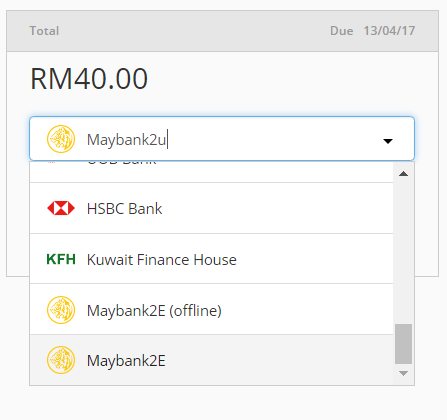The image size is (447, 420).
Task: Click the HSBC red hexagon logo
Action: (61, 208)
